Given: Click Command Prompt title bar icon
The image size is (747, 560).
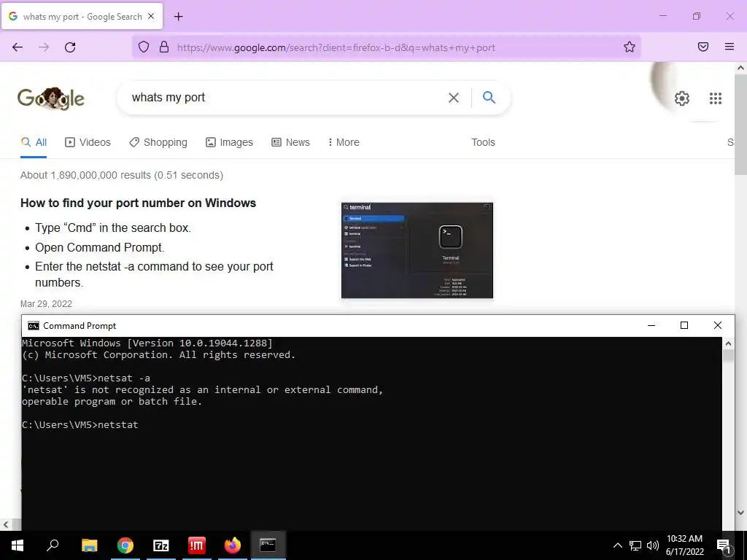Looking at the screenshot, I should 34,326.
